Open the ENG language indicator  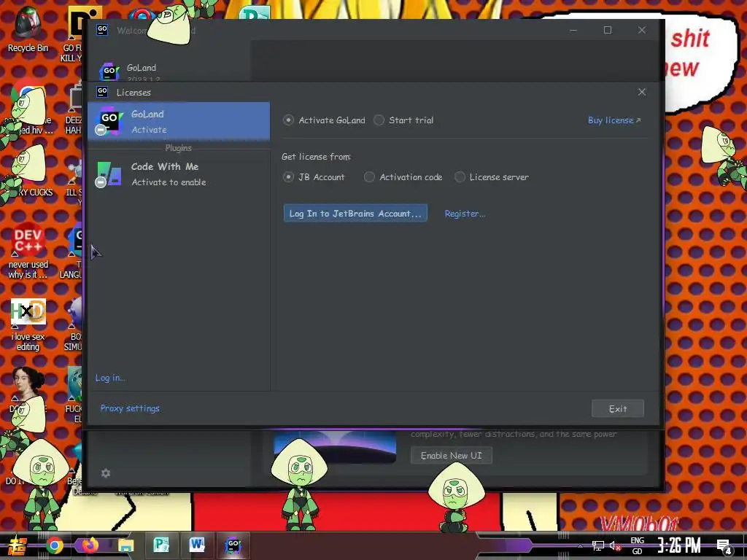(x=637, y=545)
